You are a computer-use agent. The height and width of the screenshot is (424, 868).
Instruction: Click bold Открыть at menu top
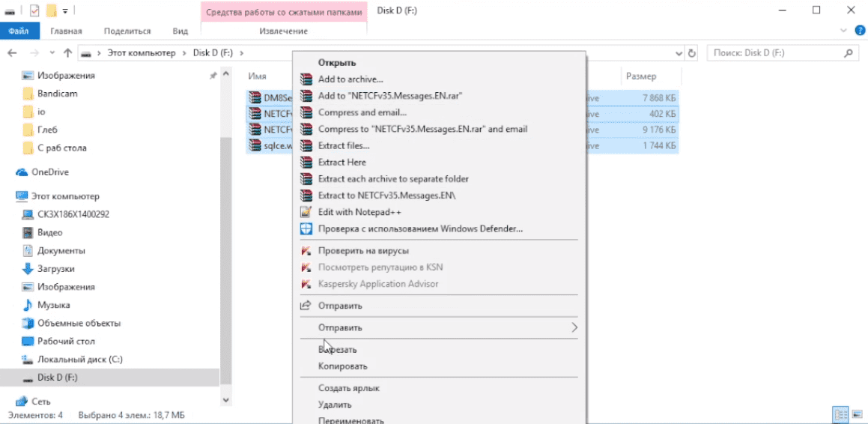(x=336, y=62)
